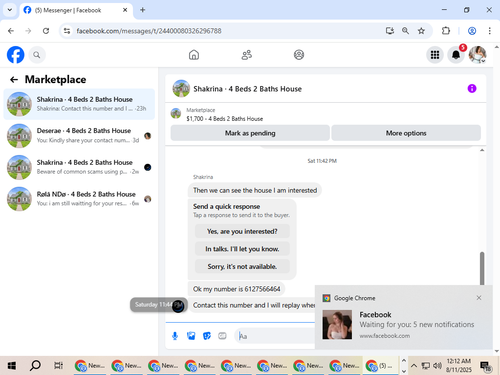Click the Chrome back navigation arrow
Image resolution: width=500 pixels, height=375 pixels.
click(x=11, y=31)
